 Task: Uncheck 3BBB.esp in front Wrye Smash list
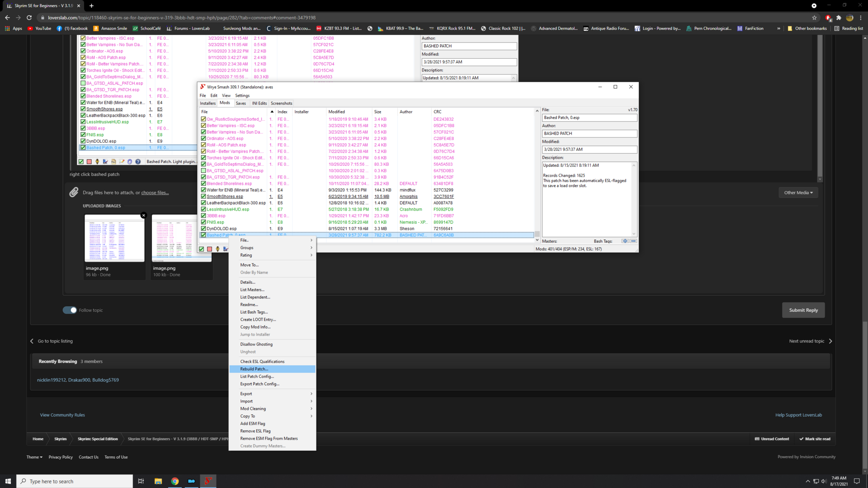(203, 216)
